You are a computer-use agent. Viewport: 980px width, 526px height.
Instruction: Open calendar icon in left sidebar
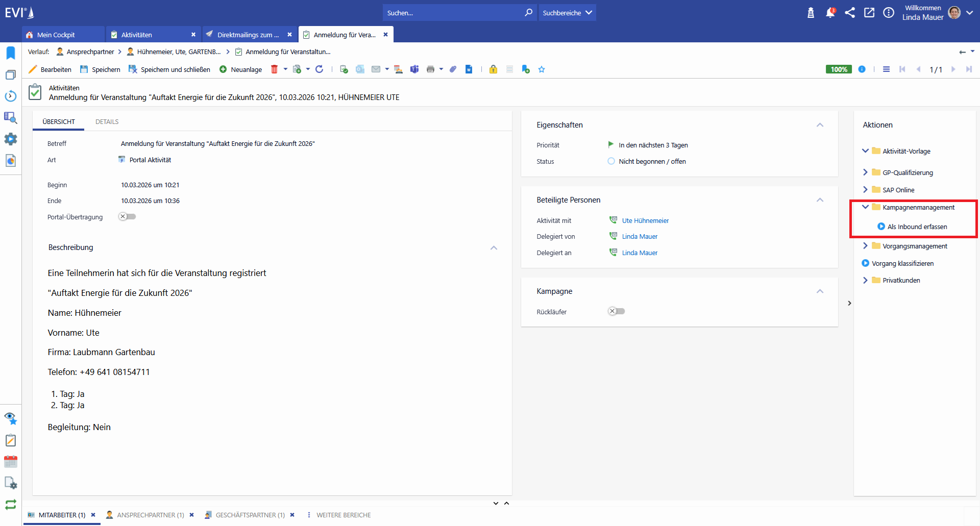11,462
